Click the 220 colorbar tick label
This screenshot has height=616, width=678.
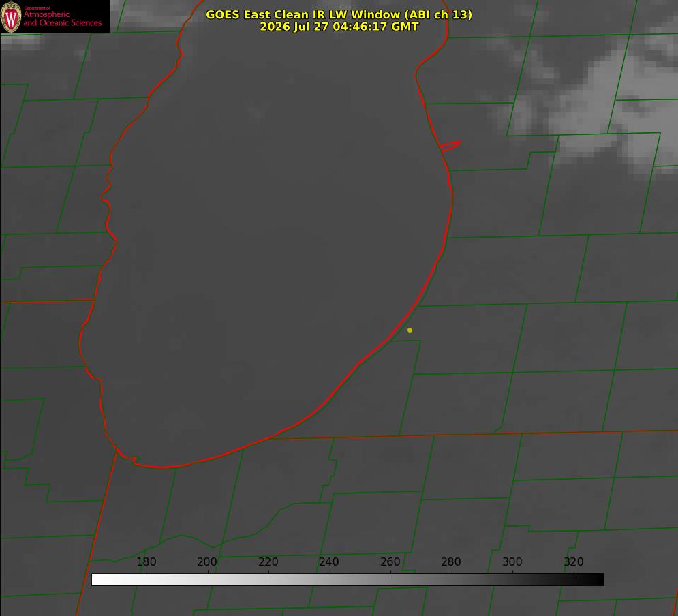pyautogui.click(x=268, y=561)
